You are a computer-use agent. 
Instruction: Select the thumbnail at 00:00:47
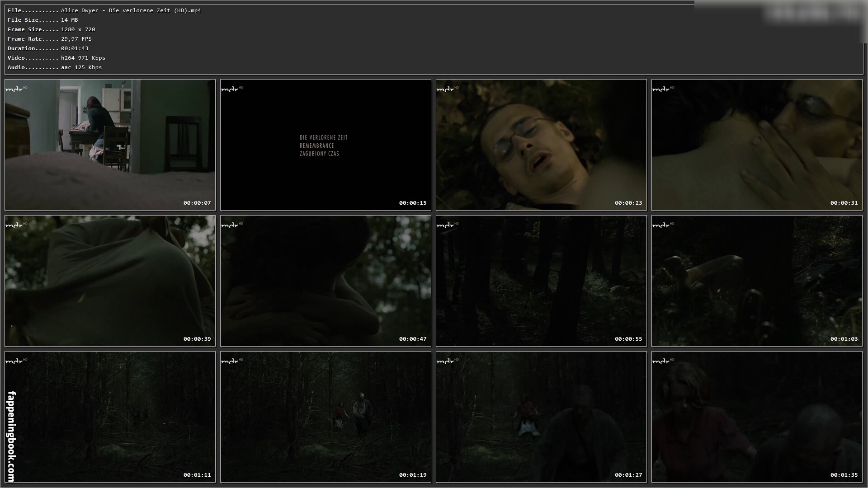tap(325, 281)
